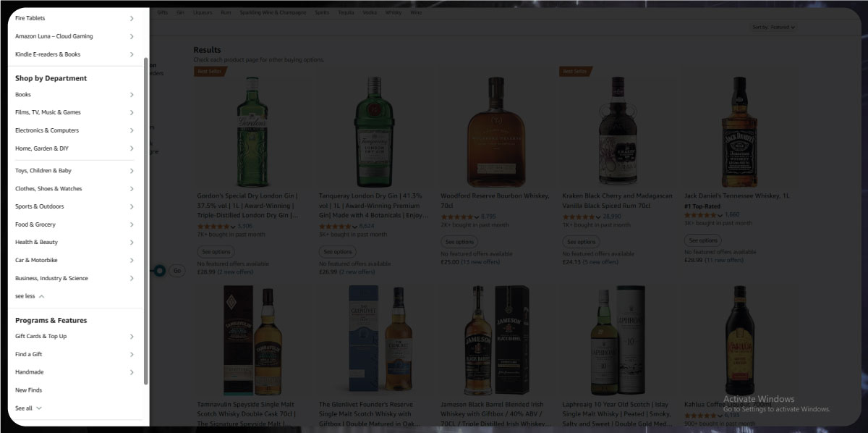Open Jack Daniel's Tennessee Whiskey title link
This screenshot has width=868, height=433.
click(737, 196)
